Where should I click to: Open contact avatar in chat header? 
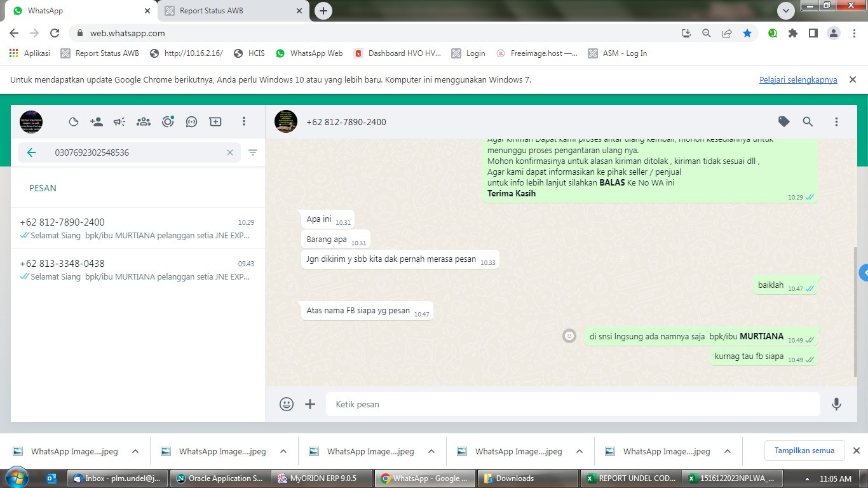[286, 121]
